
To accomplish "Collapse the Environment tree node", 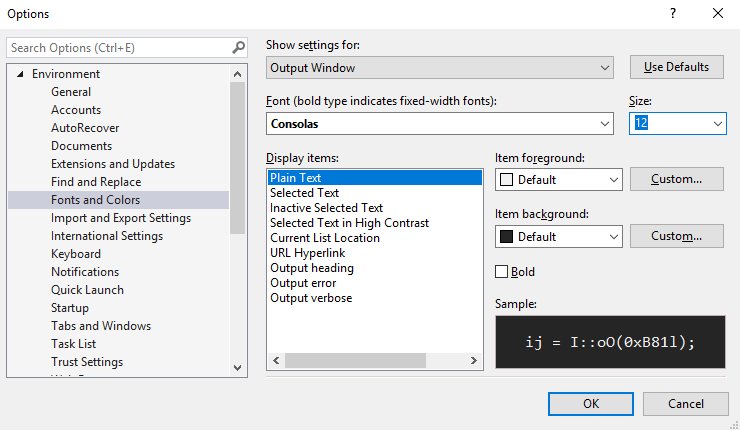I will click(x=20, y=74).
